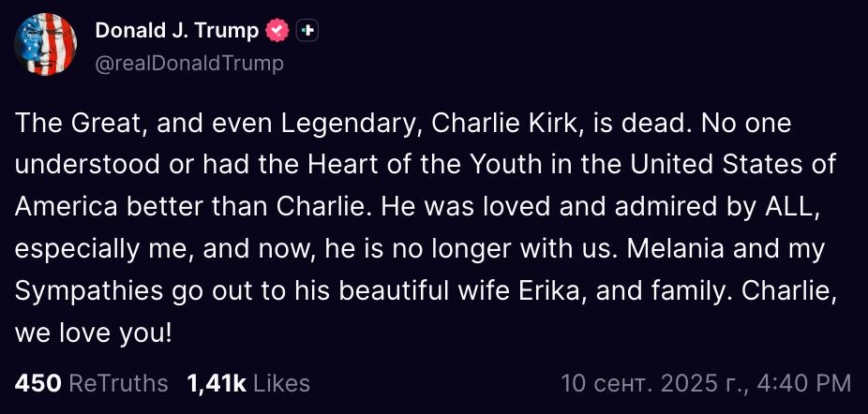Click the closing "we love you!" line

click(94, 333)
